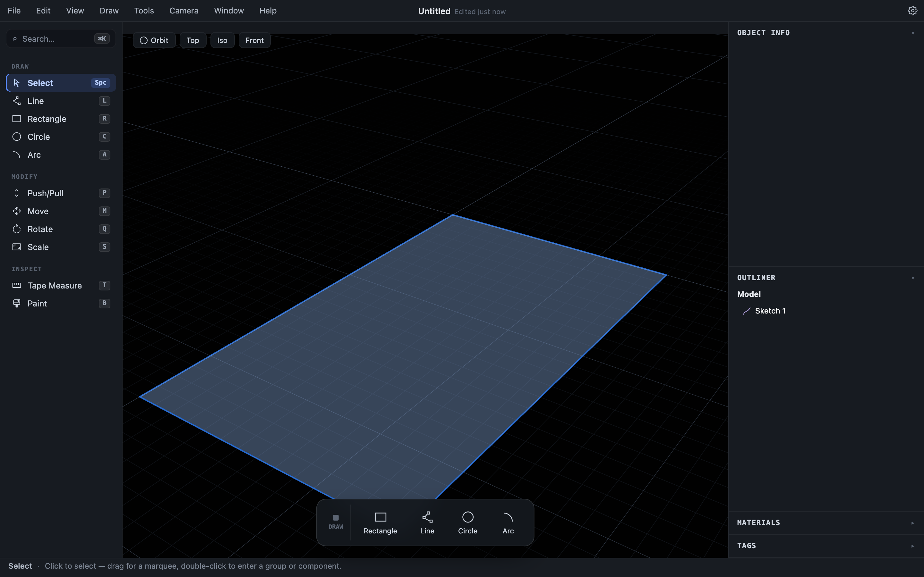Screen dimensions: 924x577
Task: Choose the Rotate tool
Action: [x=61, y=229]
